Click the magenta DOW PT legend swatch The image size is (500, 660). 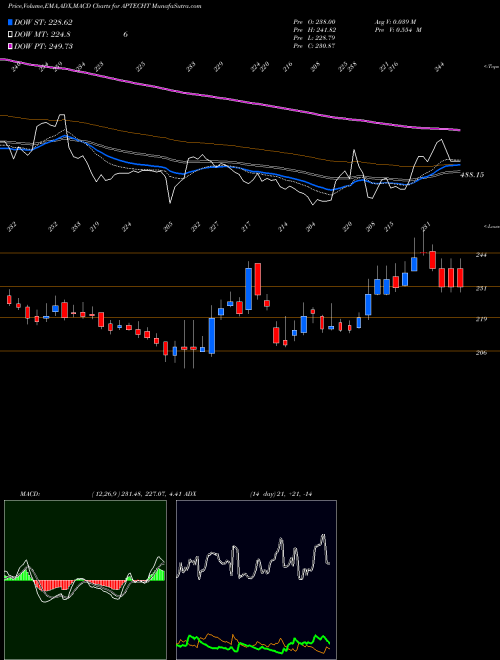(x=10, y=46)
